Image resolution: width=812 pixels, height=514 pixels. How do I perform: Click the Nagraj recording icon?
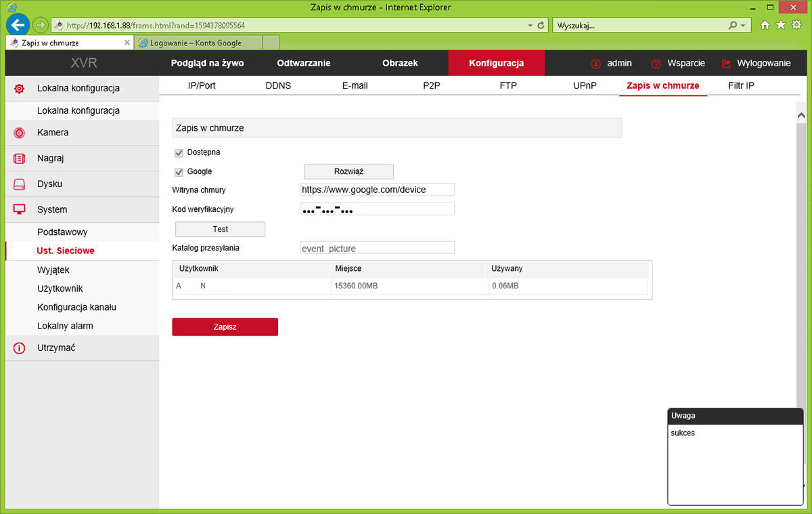(x=20, y=158)
